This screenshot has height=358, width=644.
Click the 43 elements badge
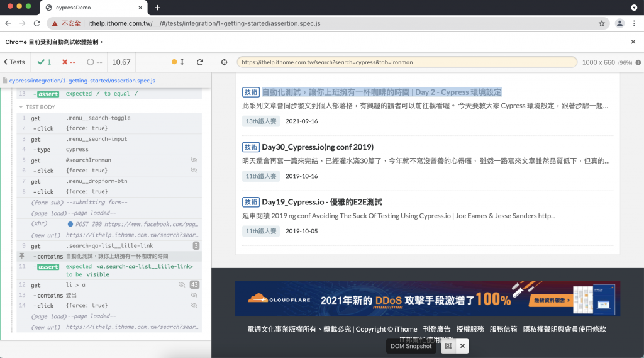tap(194, 285)
